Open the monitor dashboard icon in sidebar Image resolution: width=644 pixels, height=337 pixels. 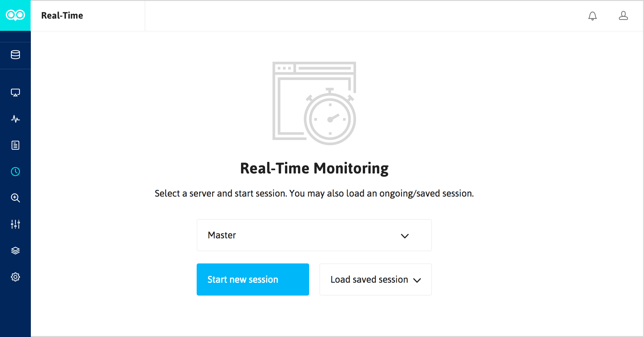[x=15, y=93]
